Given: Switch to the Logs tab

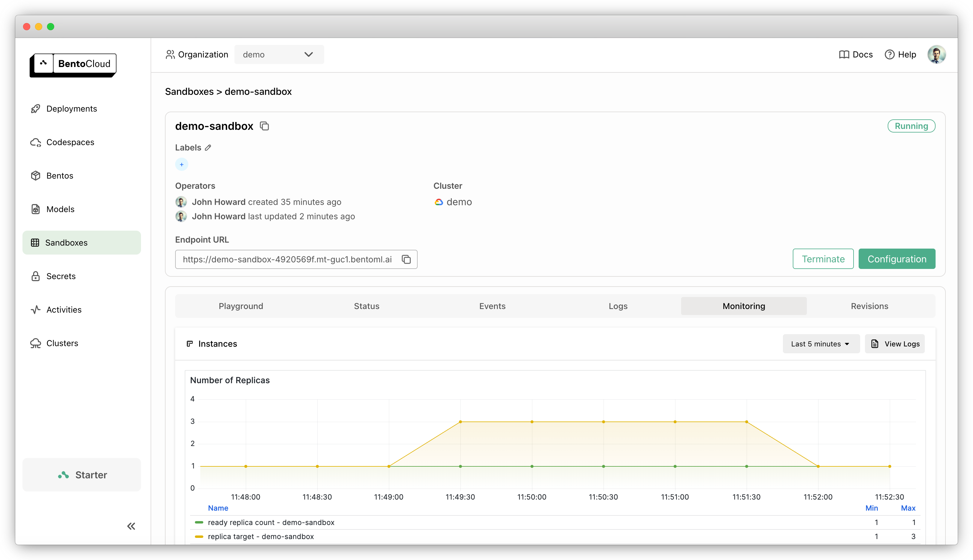Looking at the screenshot, I should 618,306.
